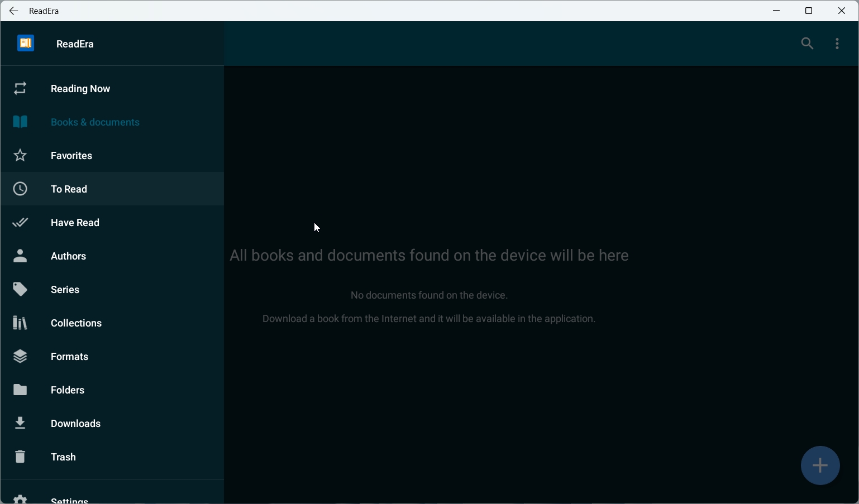Click the ReadEra app logo
This screenshot has width=859, height=504.
(x=26, y=44)
